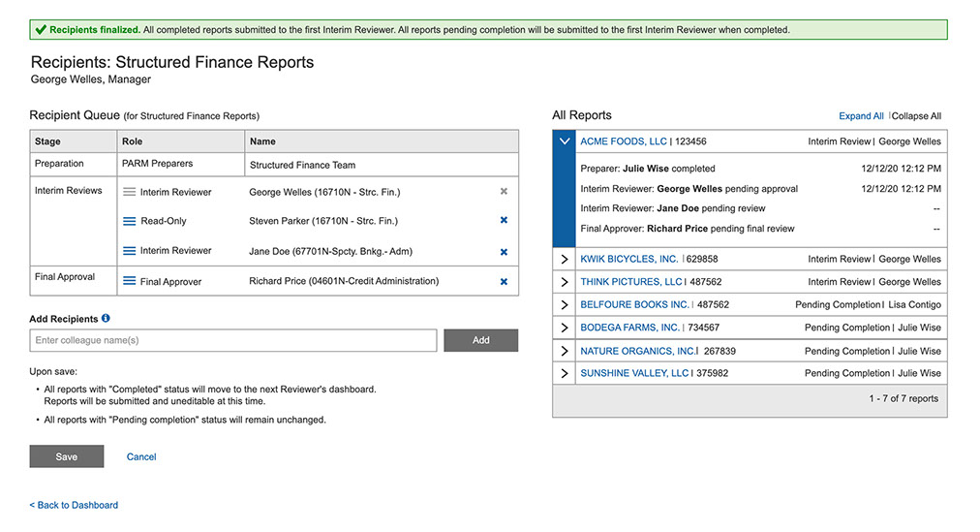This screenshot has height=532, width=980.
Task: Remove George Welles from recipient queue
Action: click(x=504, y=192)
